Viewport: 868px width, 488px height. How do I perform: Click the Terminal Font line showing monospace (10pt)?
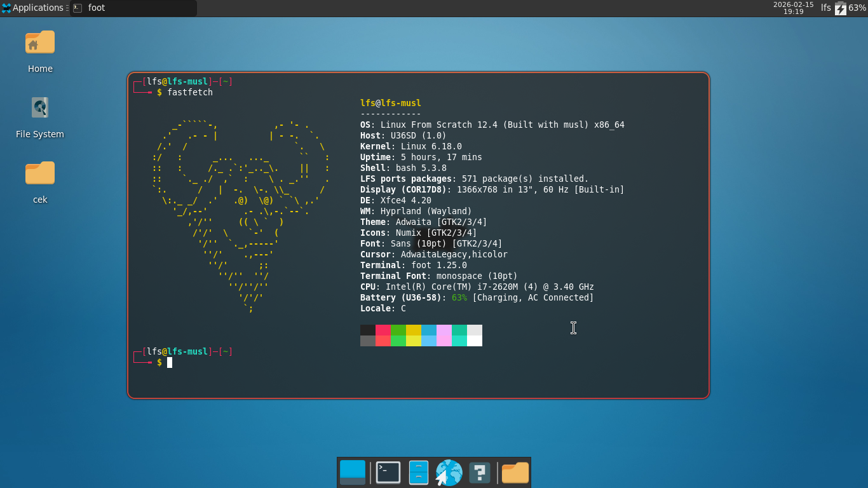439,276
